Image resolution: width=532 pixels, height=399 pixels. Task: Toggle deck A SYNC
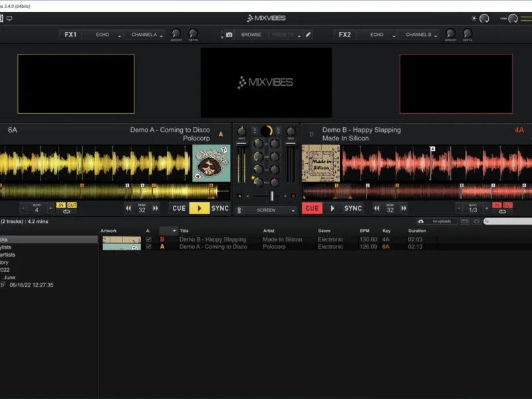point(220,208)
